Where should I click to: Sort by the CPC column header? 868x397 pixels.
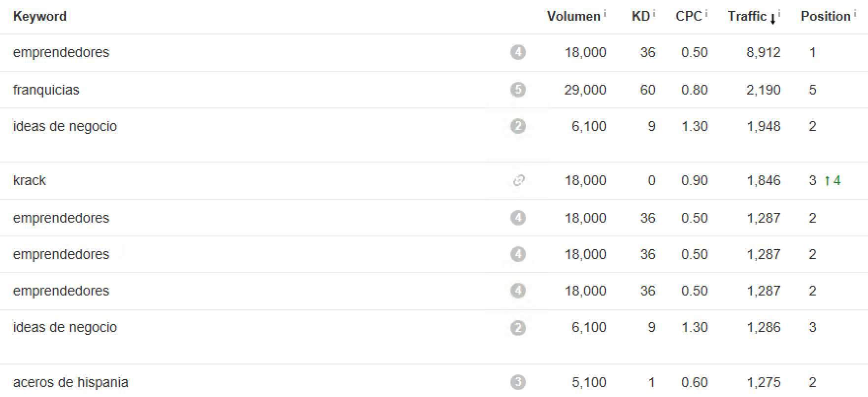coord(688,16)
